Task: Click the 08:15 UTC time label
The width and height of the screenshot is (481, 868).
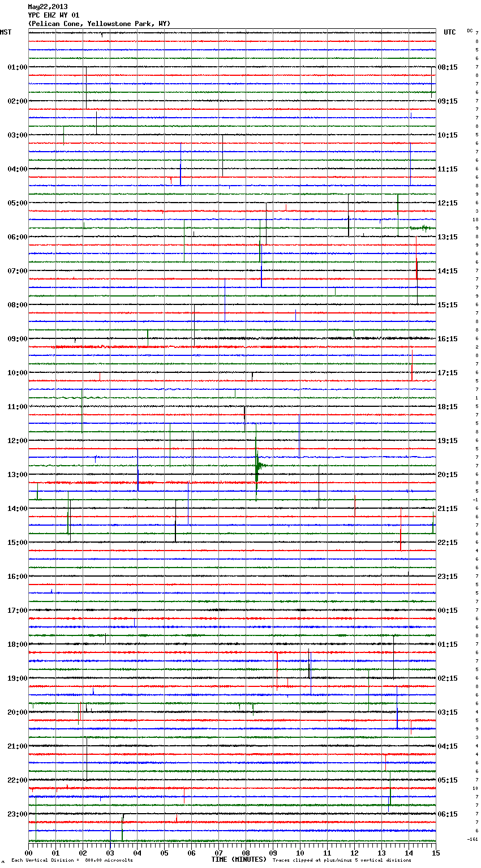Action: coord(448,67)
